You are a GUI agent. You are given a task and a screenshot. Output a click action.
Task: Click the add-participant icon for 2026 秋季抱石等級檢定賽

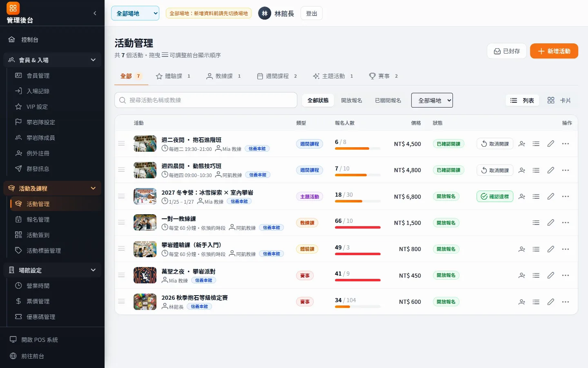click(522, 302)
